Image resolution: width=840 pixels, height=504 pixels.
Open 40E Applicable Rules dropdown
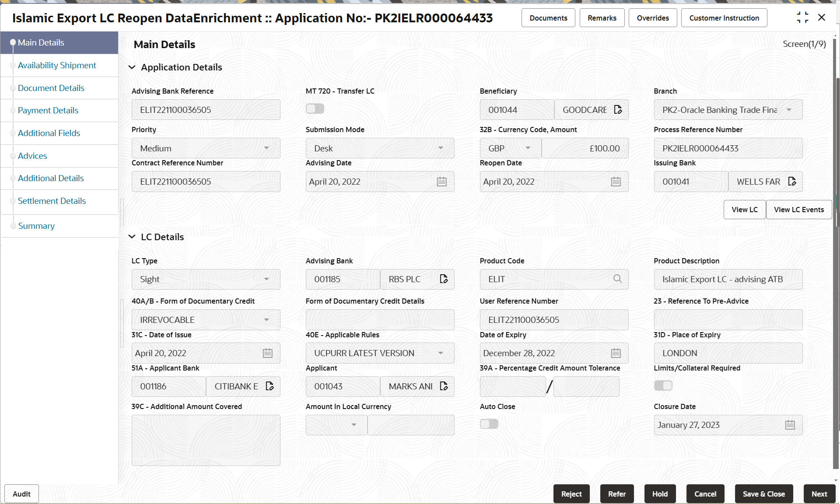pyautogui.click(x=380, y=353)
